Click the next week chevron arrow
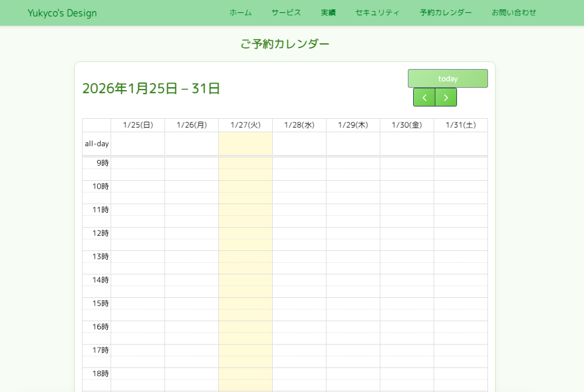The height and width of the screenshot is (392, 584). 446,97
